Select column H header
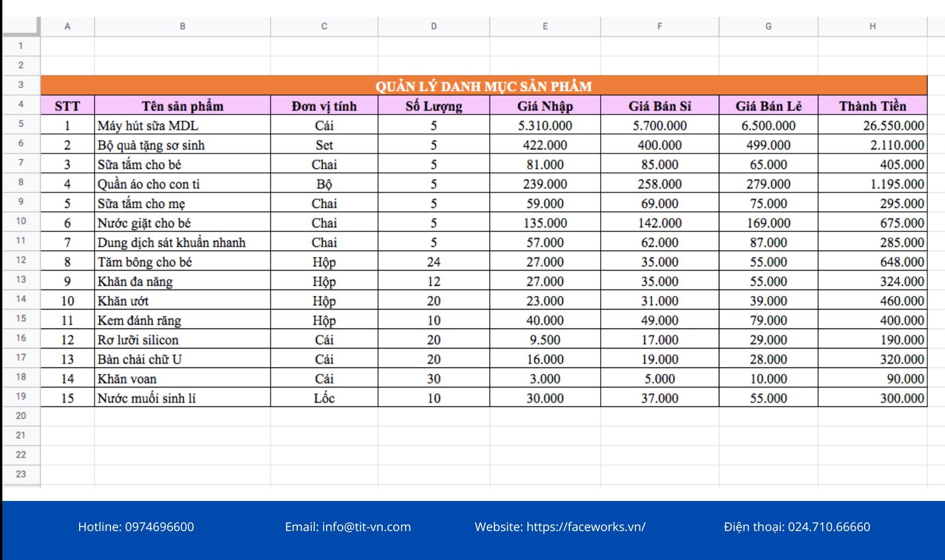Viewport: 945px width, 560px height. coord(872,27)
